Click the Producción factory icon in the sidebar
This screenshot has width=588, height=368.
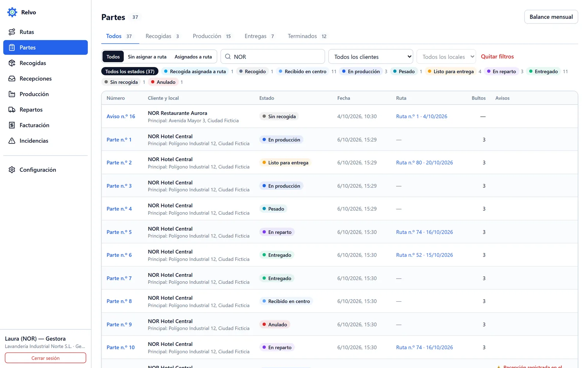coord(12,94)
